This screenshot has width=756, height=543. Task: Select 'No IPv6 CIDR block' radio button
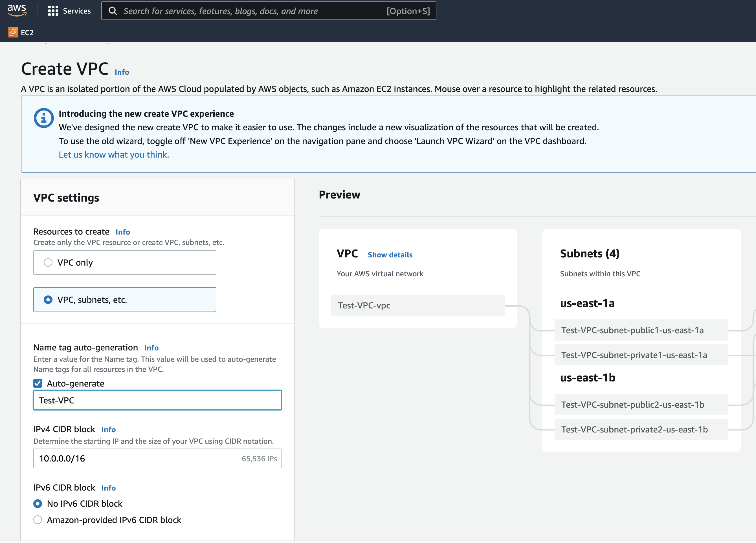(x=38, y=504)
